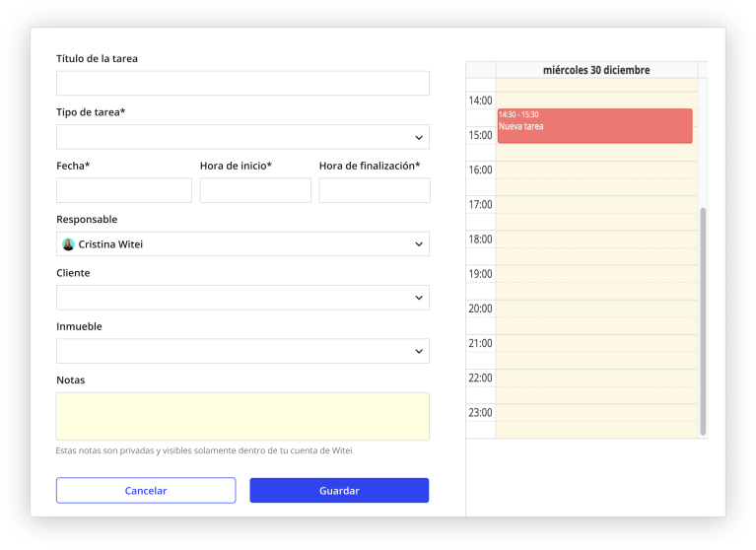The width and height of the screenshot is (756, 550).
Task: Click the miércoles 30 diciembre header
Action: pyautogui.click(x=595, y=70)
